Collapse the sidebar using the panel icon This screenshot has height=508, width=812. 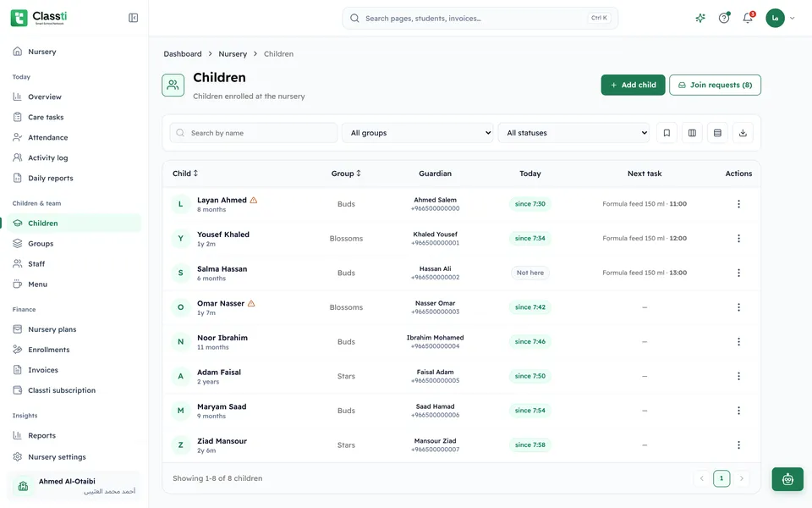tap(133, 18)
